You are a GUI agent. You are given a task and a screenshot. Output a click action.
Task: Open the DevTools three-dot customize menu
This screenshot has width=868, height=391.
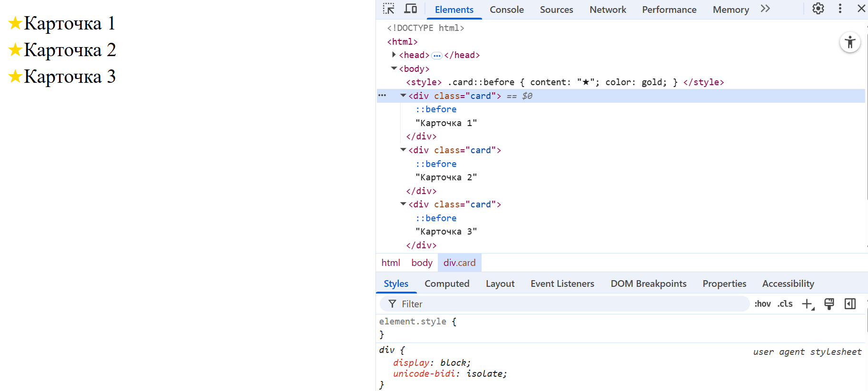pyautogui.click(x=840, y=9)
